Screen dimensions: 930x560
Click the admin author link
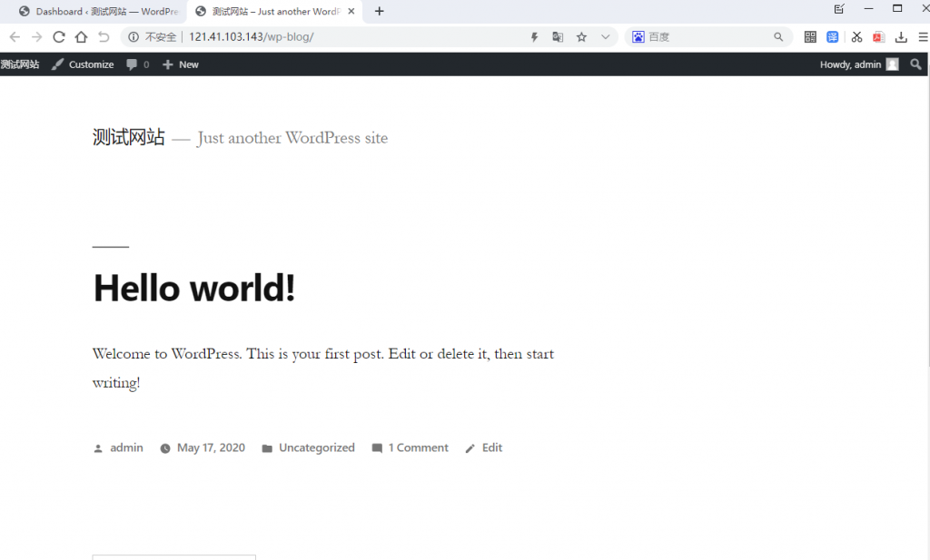[126, 447]
